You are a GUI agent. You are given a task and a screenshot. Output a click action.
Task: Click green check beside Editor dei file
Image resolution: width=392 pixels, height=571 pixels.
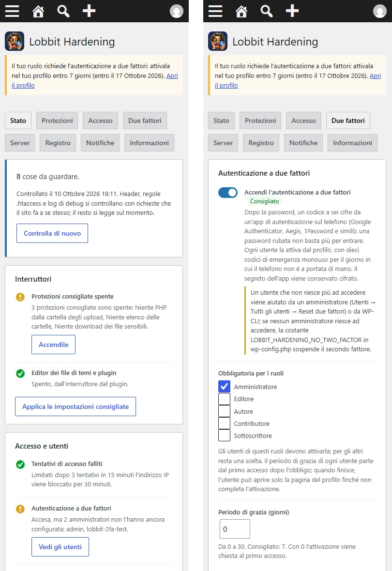tap(20, 373)
